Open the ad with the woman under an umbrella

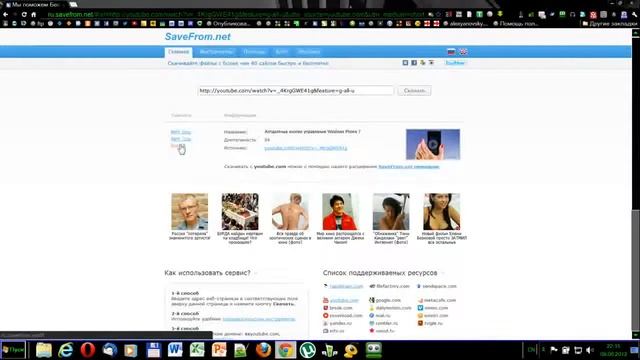391,211
